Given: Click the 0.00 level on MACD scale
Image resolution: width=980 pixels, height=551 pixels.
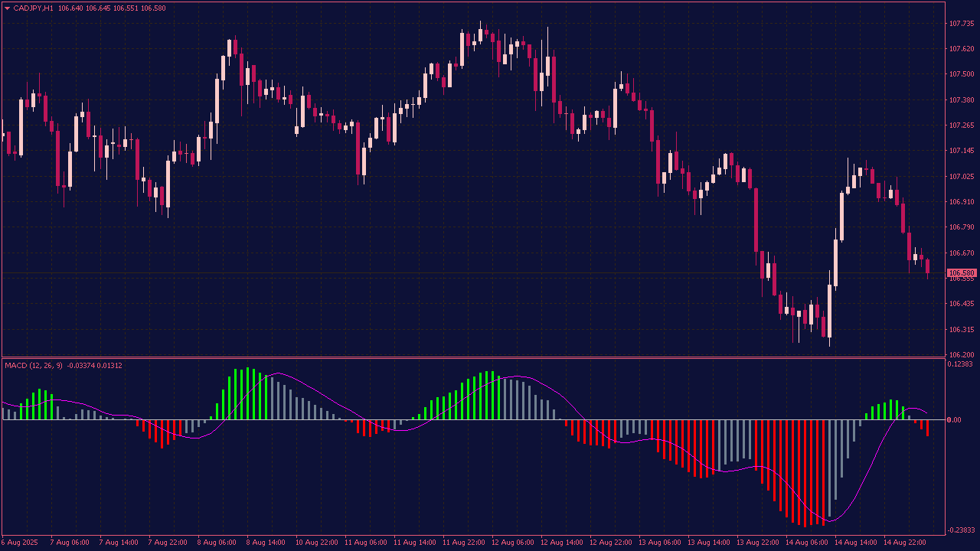Looking at the screenshot, I should coord(954,420).
